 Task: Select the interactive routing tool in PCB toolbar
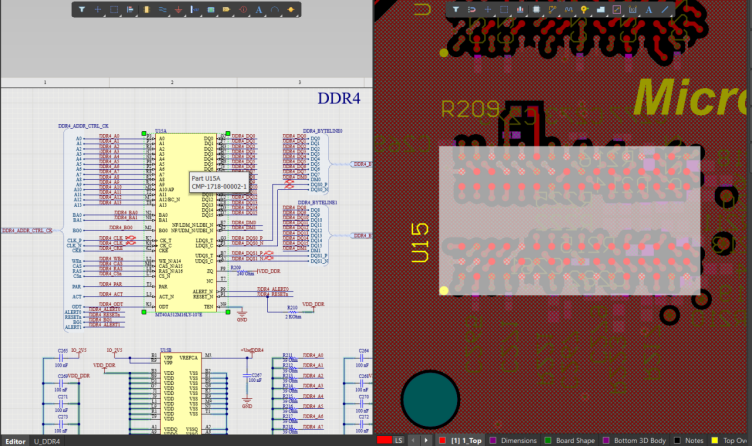[x=553, y=9]
